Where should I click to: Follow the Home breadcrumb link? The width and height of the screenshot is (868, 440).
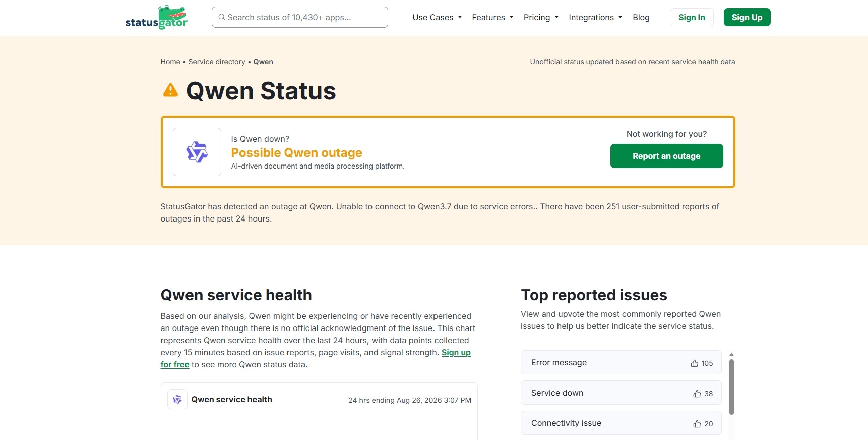click(x=170, y=62)
